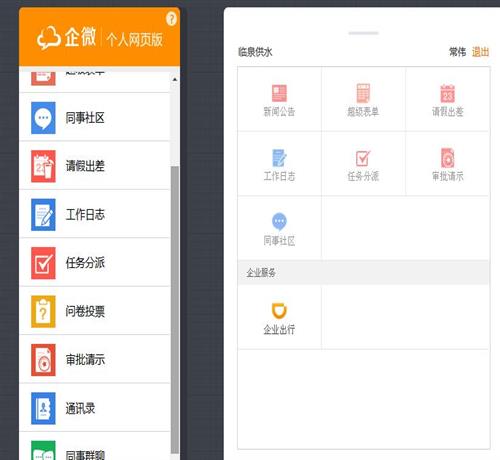Image resolution: width=500 pixels, height=460 pixels.
Task: Select 审批请示 red document icon in sidebar
Action: [x=43, y=360]
